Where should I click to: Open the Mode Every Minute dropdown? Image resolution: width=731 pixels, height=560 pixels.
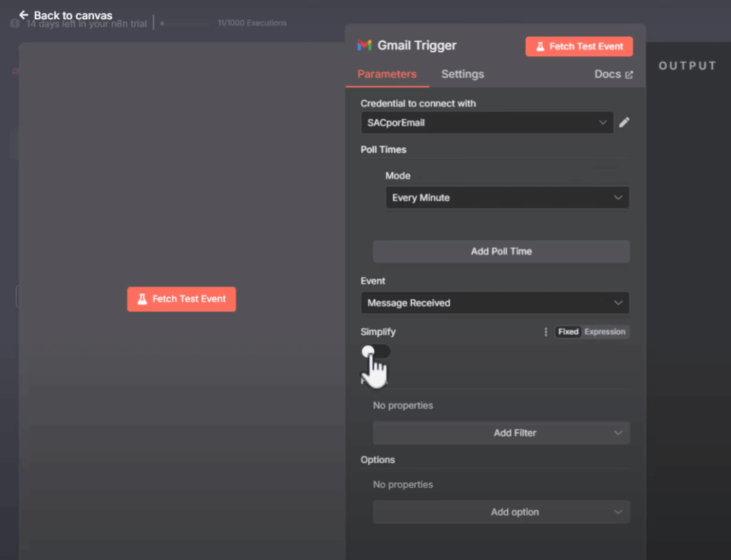click(x=508, y=198)
